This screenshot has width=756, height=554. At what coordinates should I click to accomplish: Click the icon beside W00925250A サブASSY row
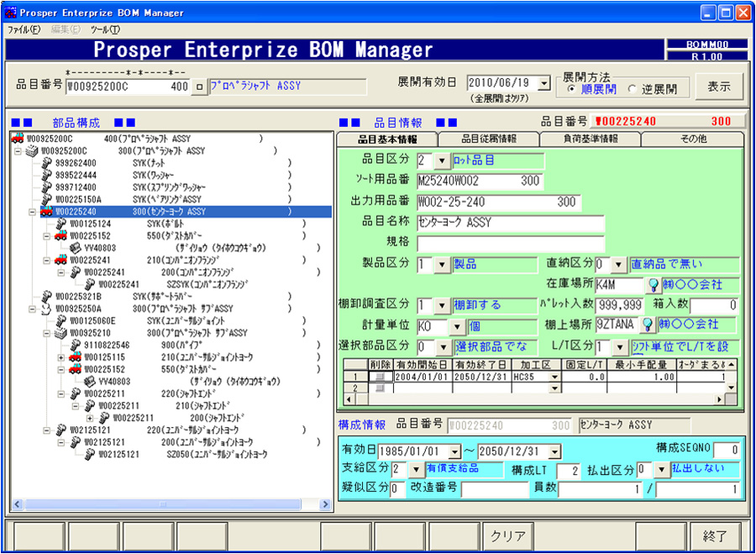47,309
